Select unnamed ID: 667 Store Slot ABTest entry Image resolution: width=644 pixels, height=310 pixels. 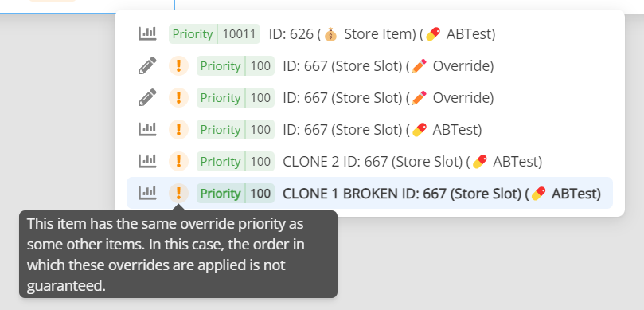(369, 130)
